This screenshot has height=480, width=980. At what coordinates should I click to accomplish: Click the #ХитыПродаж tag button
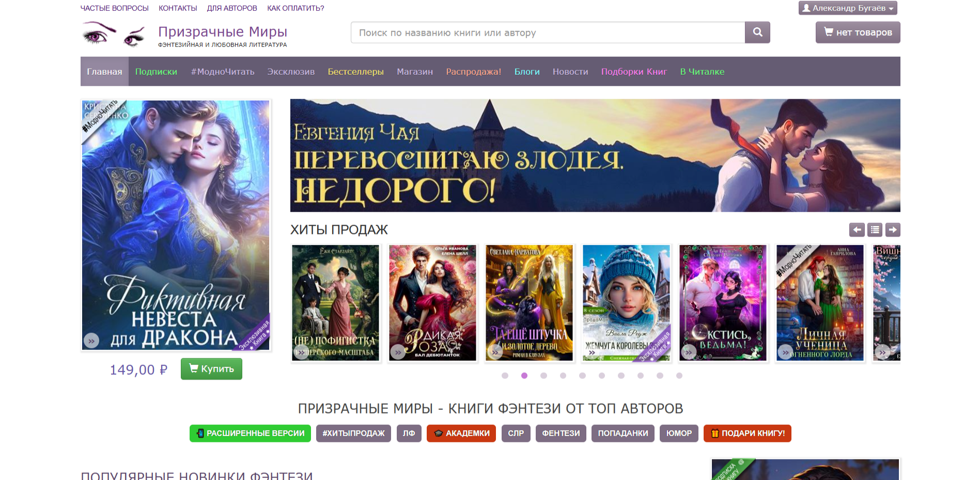point(353,433)
